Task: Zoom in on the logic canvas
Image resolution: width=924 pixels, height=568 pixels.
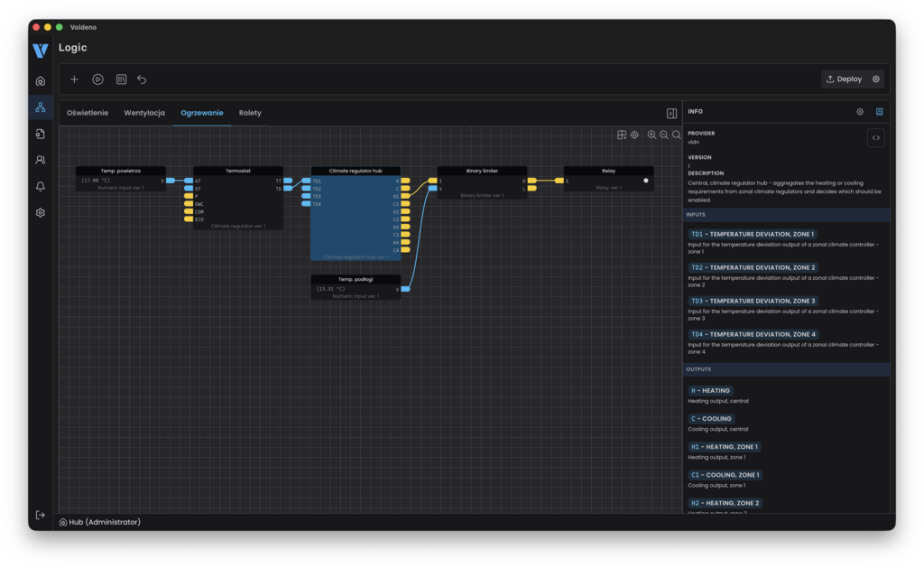Action: pyautogui.click(x=651, y=135)
